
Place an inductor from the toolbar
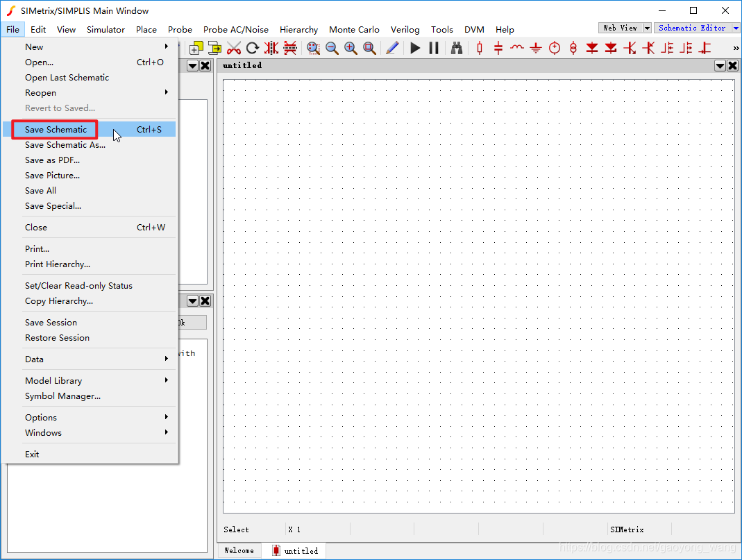tap(517, 48)
